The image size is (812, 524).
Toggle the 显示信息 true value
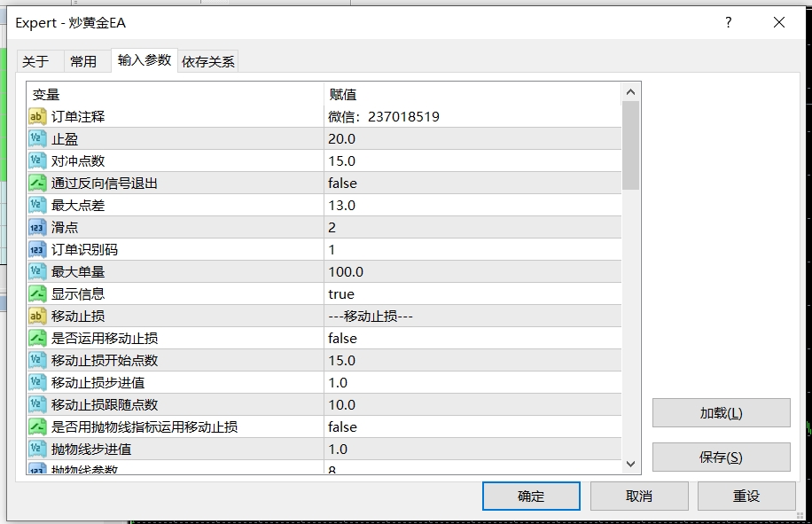pyautogui.click(x=341, y=293)
